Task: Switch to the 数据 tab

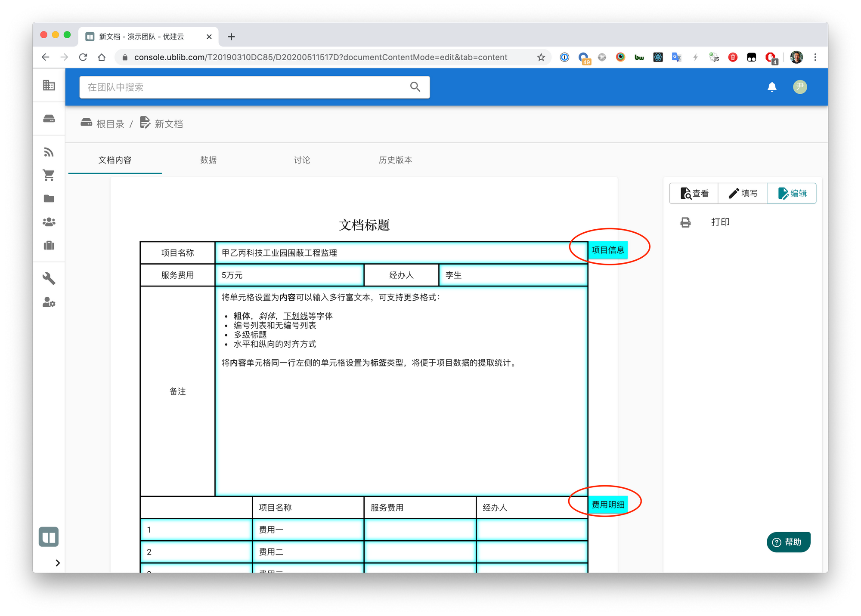Action: point(208,160)
